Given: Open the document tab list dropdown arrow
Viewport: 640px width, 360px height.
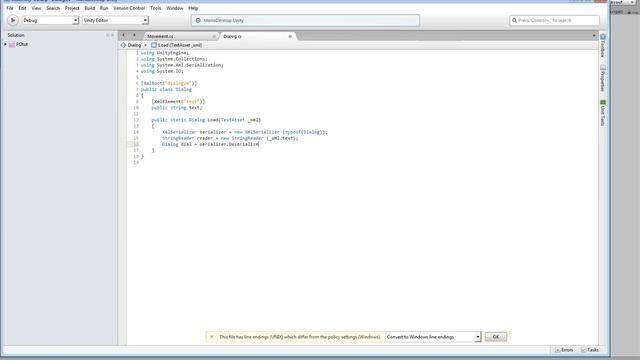Looking at the screenshot, I should [x=594, y=36].
